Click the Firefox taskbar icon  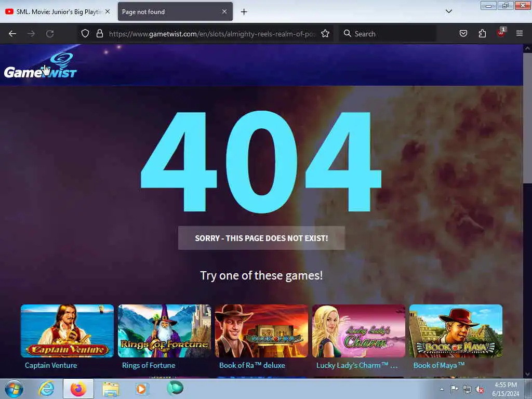pyautogui.click(x=78, y=389)
